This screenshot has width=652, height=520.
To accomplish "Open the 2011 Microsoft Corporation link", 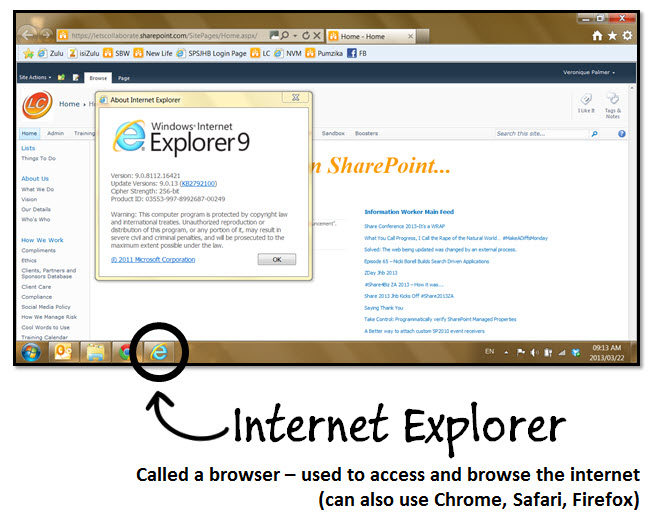I will tap(153, 259).
